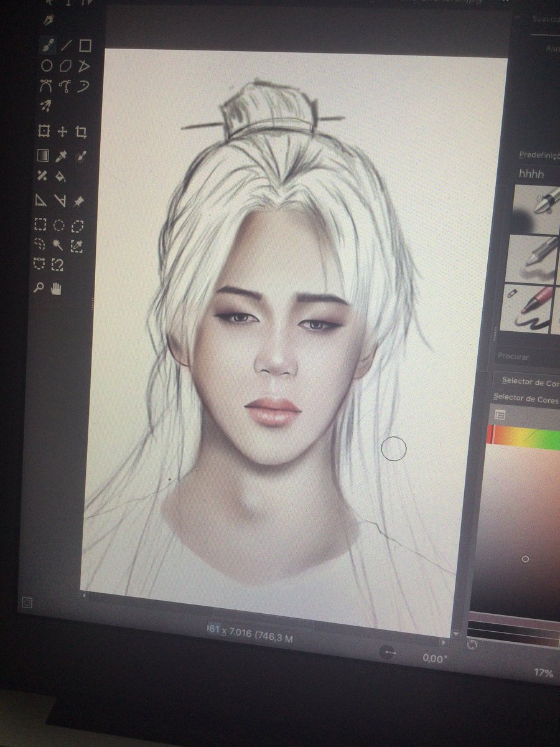Select the Colorize Mask tool
Viewport: 560px width, 747px height.
coord(80,156)
